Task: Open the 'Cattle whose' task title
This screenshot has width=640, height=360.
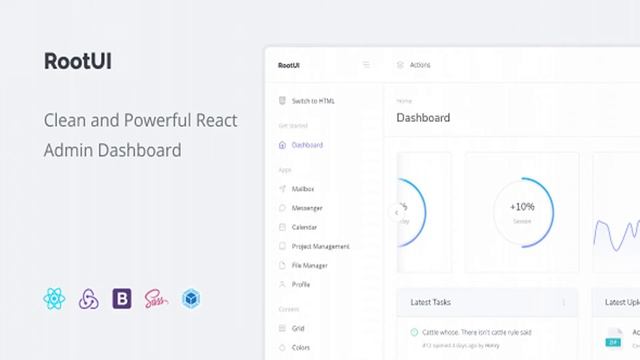Action: click(477, 332)
